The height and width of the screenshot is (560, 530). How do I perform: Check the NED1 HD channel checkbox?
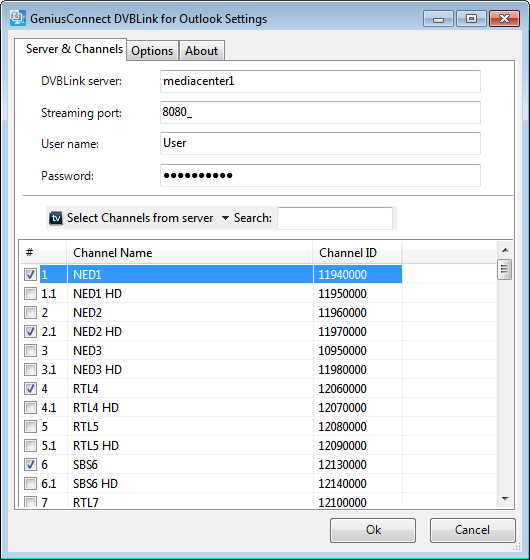[30, 293]
